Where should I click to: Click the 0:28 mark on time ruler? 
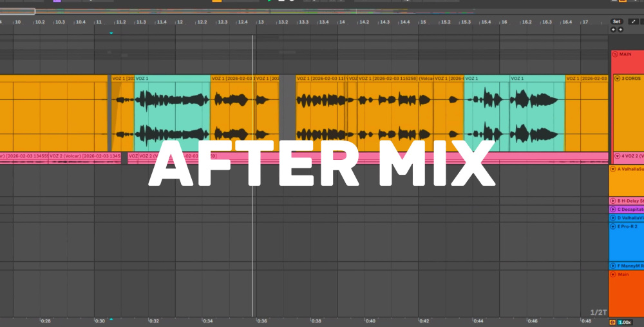point(46,321)
